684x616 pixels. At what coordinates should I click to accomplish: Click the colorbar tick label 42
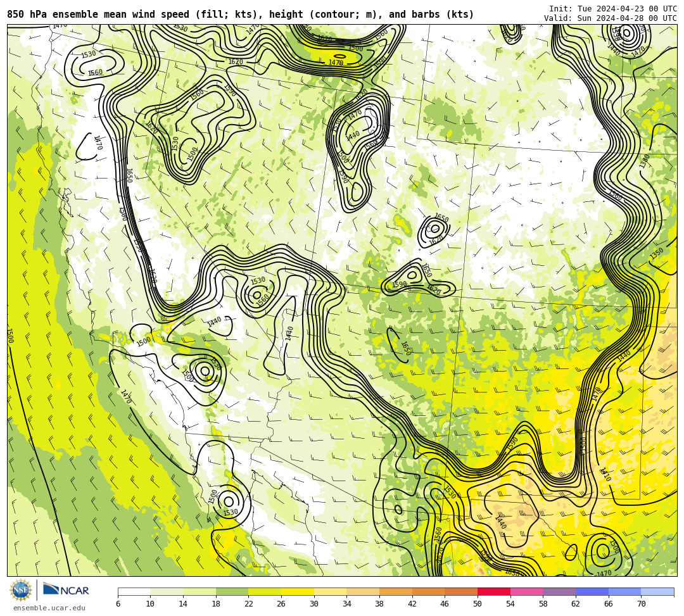pos(412,604)
